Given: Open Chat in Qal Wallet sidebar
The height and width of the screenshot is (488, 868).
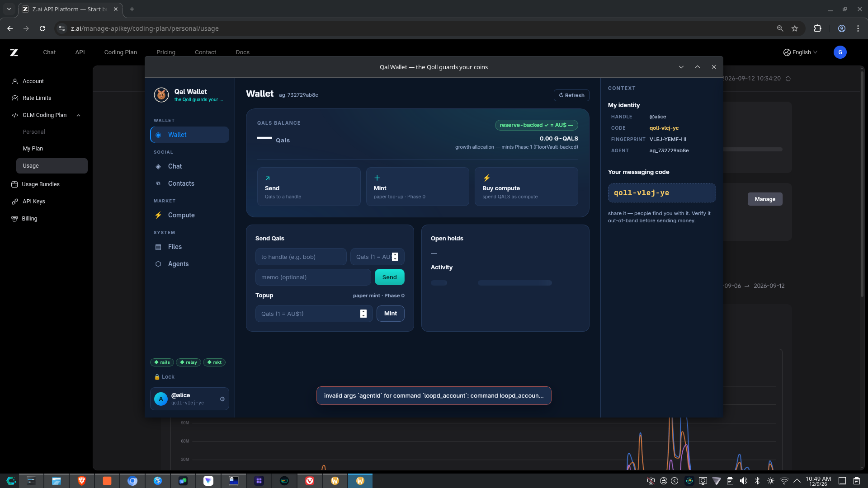Looking at the screenshot, I should pyautogui.click(x=189, y=166).
